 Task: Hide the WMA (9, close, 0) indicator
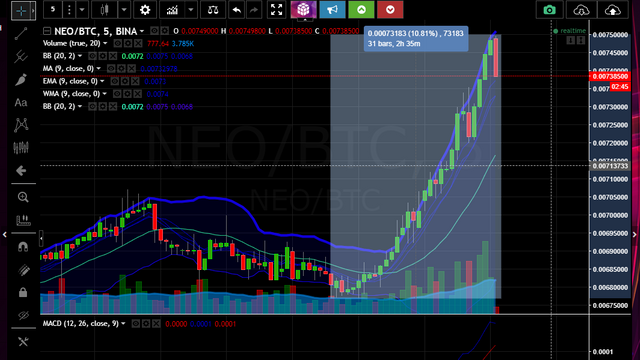point(117,94)
